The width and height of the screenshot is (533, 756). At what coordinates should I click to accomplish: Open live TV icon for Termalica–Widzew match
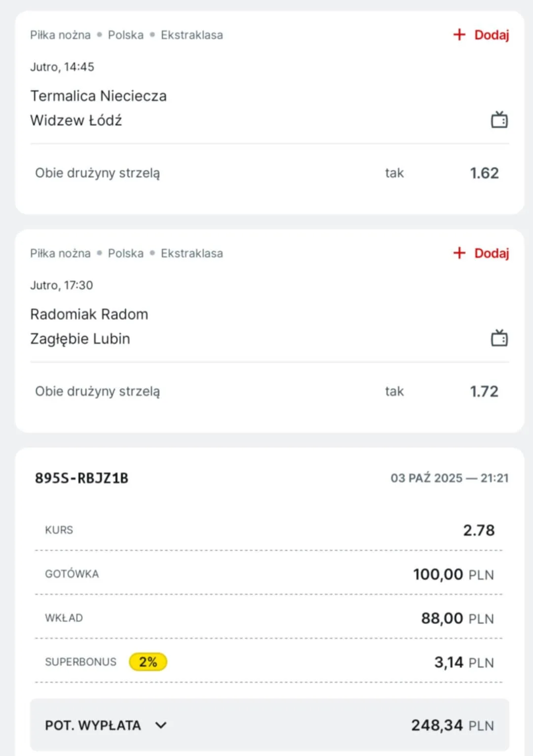coord(499,119)
